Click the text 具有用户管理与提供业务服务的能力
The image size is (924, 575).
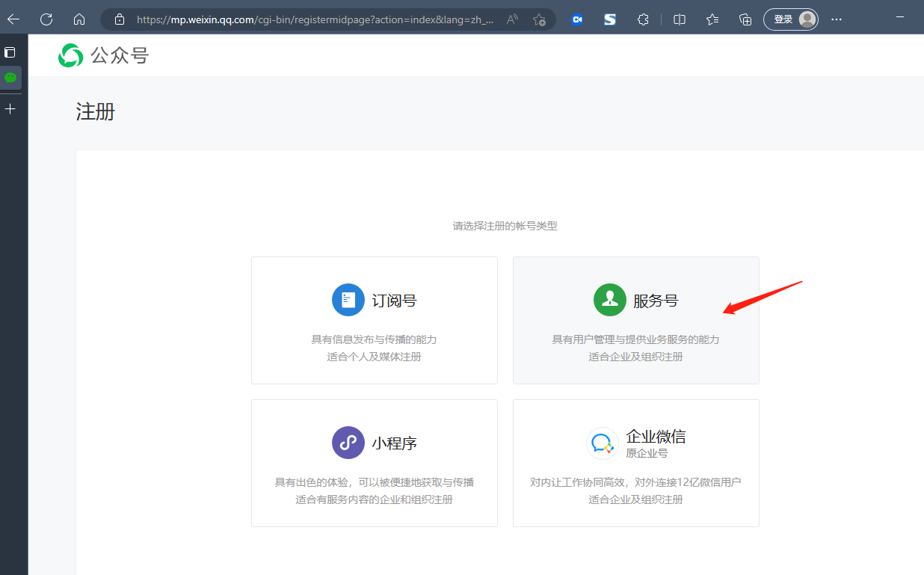[x=636, y=339]
